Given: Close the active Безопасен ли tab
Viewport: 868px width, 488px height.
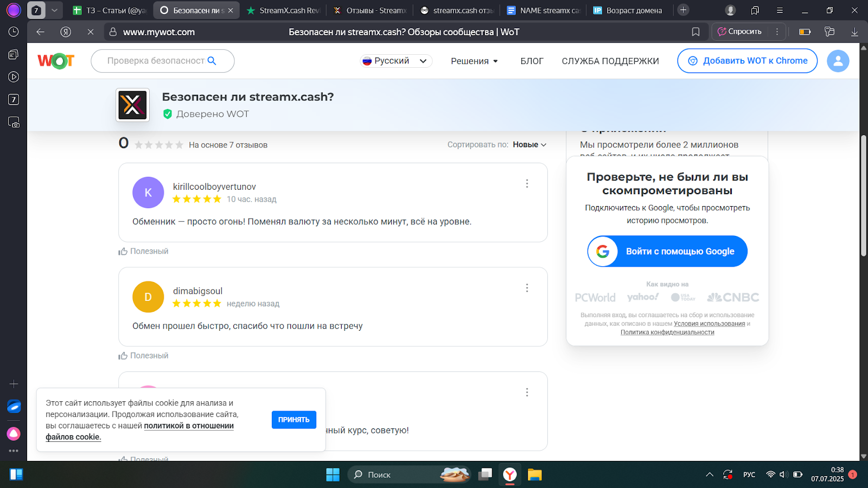Looking at the screenshot, I should click(231, 10).
